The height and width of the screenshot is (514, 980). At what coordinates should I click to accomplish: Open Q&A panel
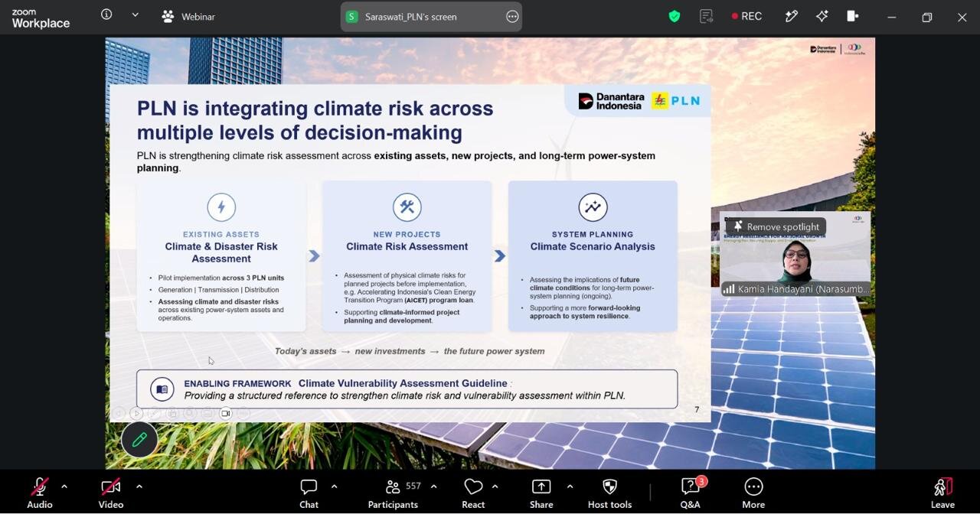691,493
